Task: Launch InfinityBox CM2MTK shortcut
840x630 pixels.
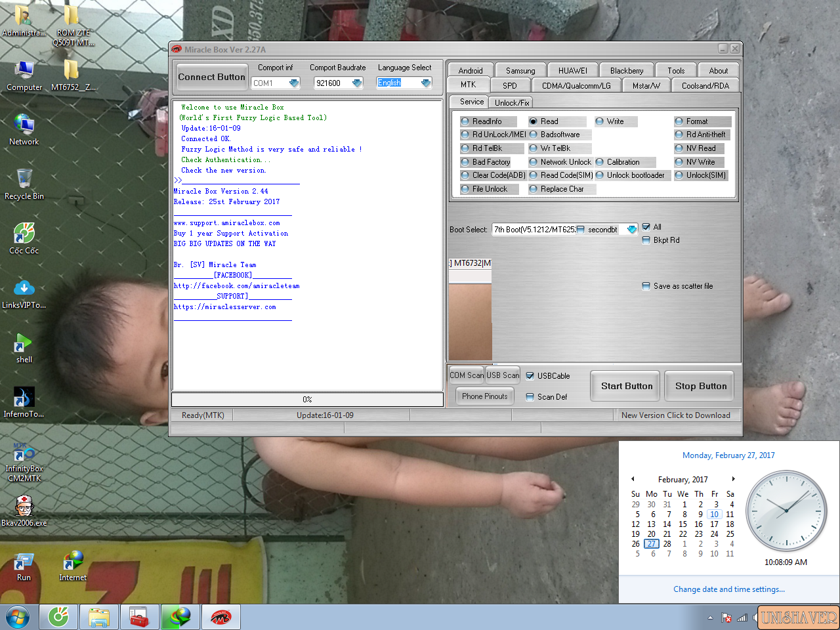Action: (x=24, y=461)
